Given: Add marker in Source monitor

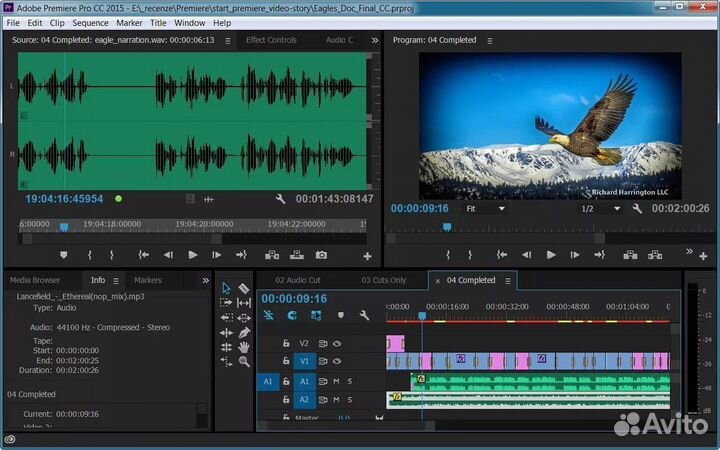Looking at the screenshot, I should [x=64, y=255].
